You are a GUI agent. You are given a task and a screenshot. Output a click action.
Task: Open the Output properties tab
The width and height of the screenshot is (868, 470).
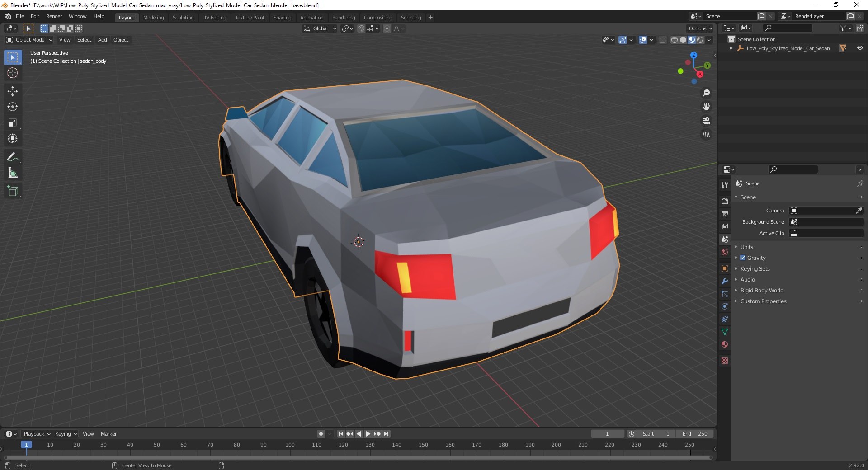[725, 214]
